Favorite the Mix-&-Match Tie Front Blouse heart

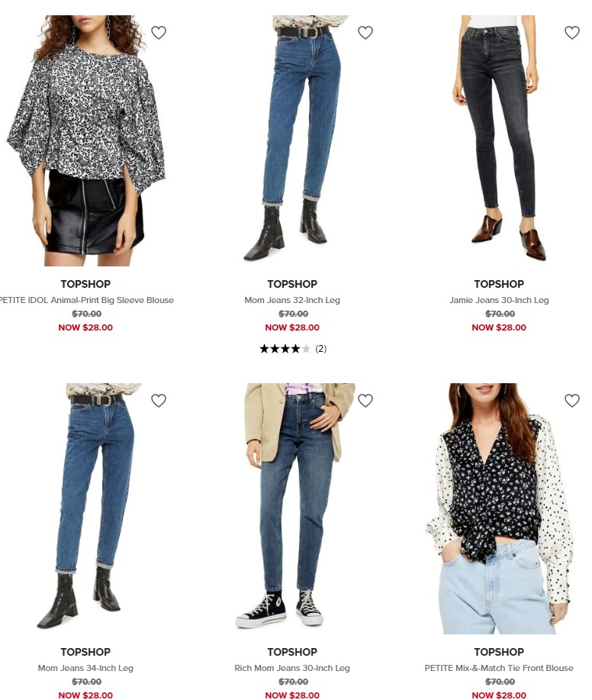coord(572,401)
